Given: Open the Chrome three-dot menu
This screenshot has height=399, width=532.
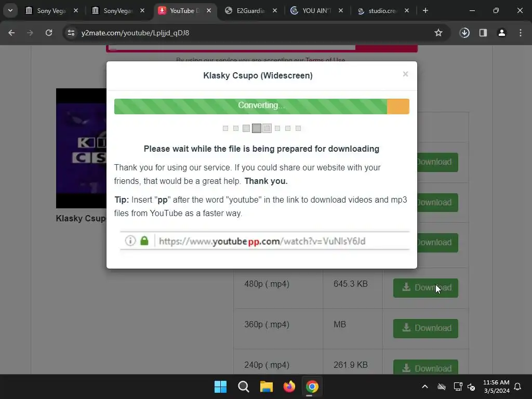Looking at the screenshot, I should (521, 33).
